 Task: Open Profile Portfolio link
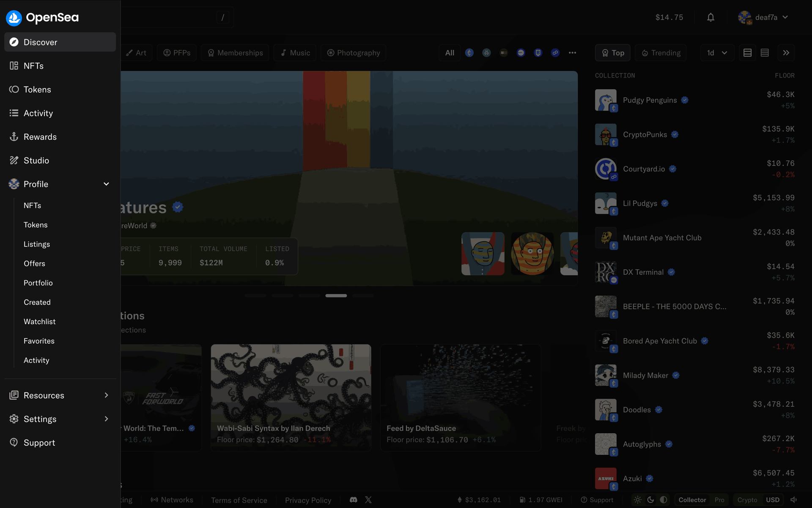point(38,283)
